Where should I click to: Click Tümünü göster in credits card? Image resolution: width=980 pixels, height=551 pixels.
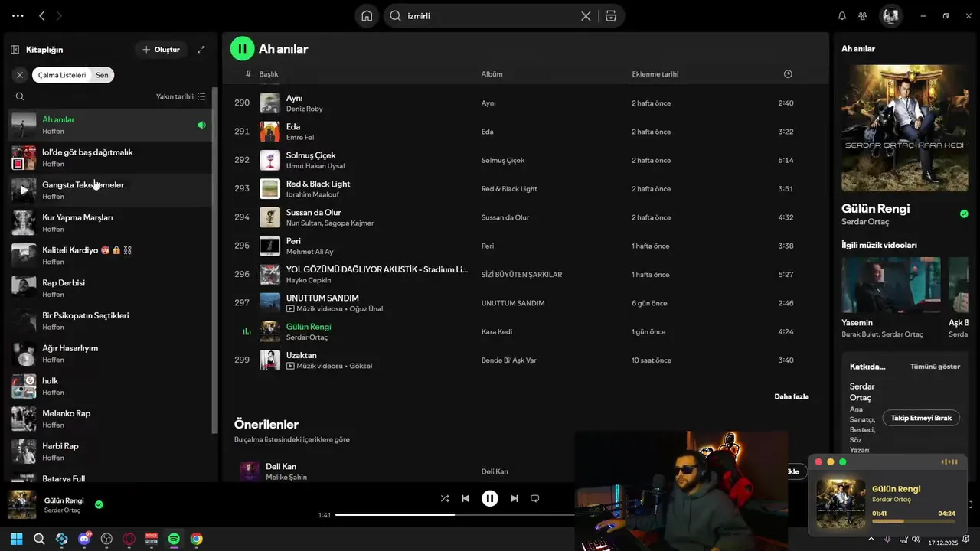(935, 367)
